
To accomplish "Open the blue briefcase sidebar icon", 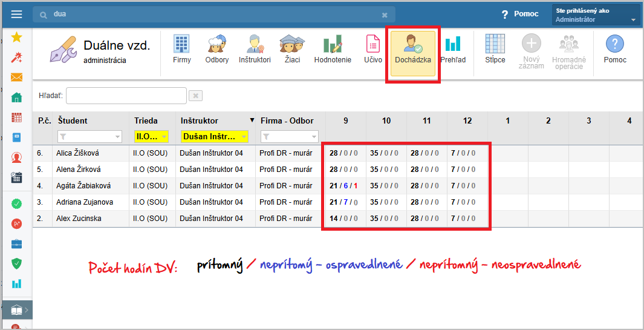I will click(x=16, y=244).
